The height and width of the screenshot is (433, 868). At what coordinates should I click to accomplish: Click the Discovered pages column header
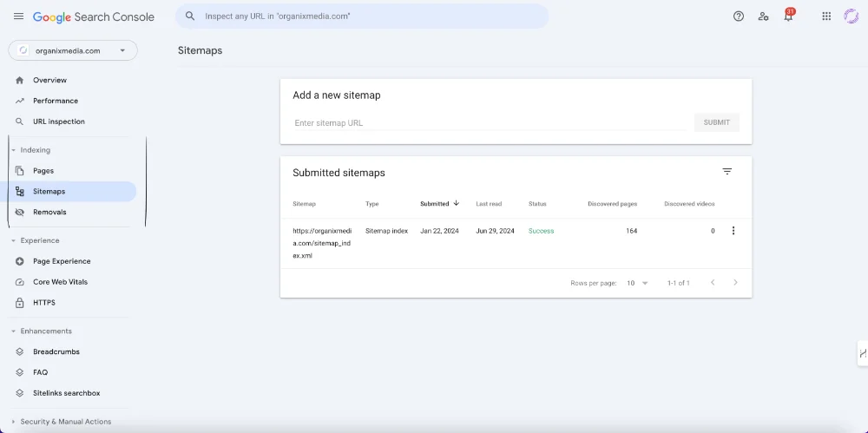click(612, 204)
